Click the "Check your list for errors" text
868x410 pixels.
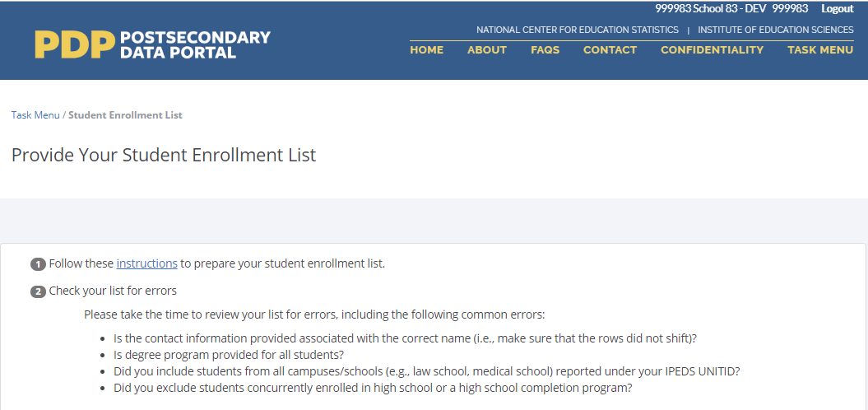(113, 291)
